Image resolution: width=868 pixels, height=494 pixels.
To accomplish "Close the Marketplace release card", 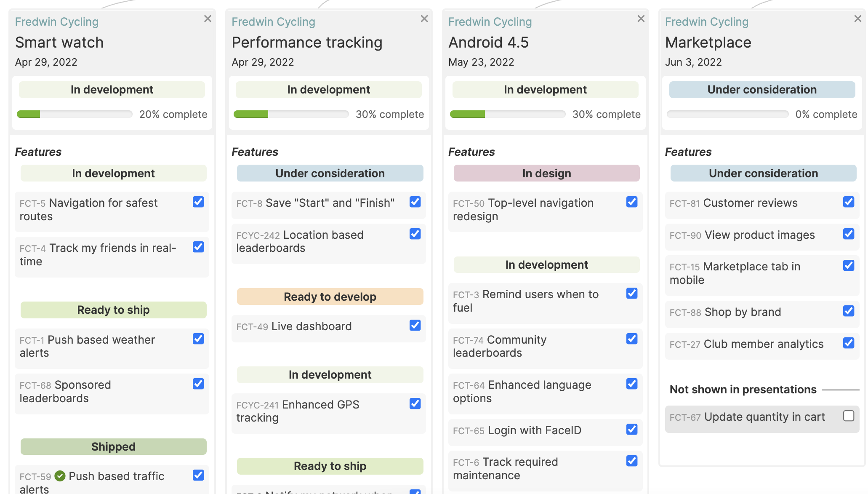I will (x=858, y=19).
